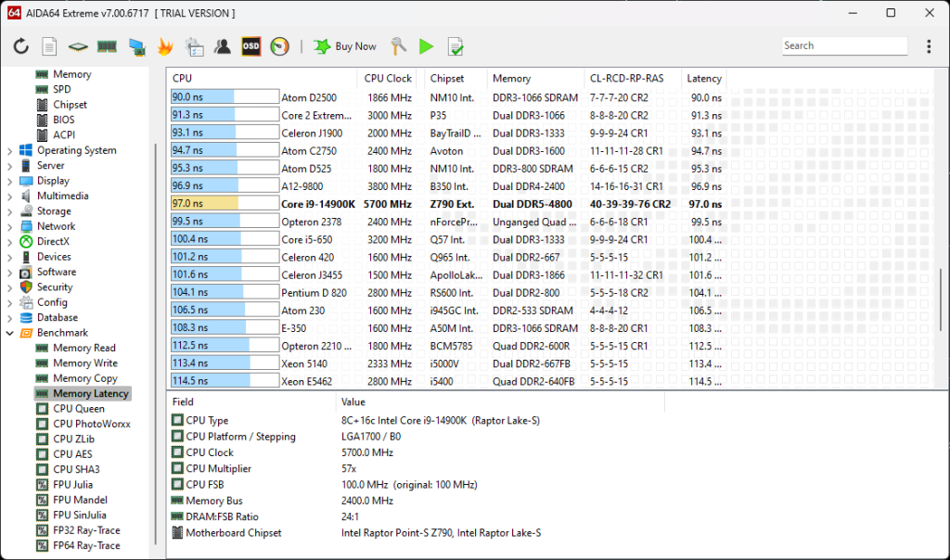
Task: Open Memory Read benchmark
Action: (x=84, y=348)
